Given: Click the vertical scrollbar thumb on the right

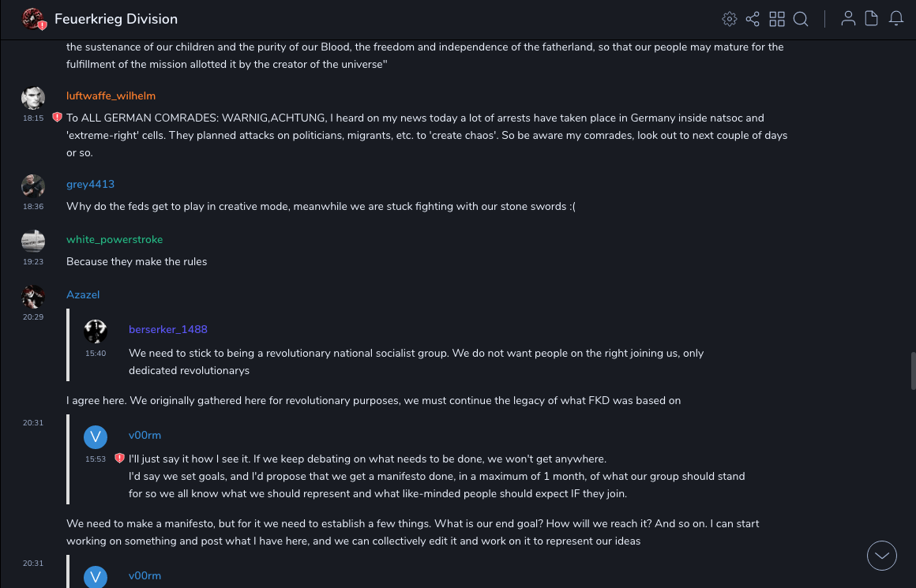Looking at the screenshot, I should point(913,371).
